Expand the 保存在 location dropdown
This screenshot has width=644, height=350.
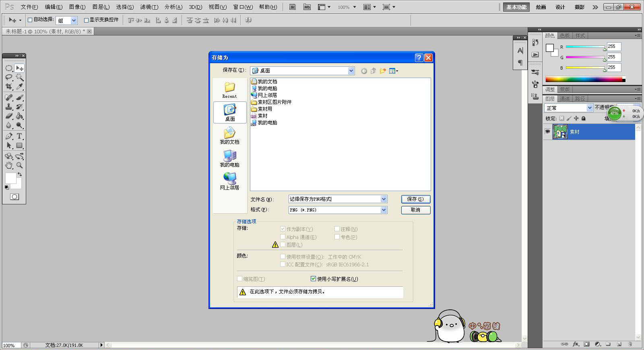[351, 71]
